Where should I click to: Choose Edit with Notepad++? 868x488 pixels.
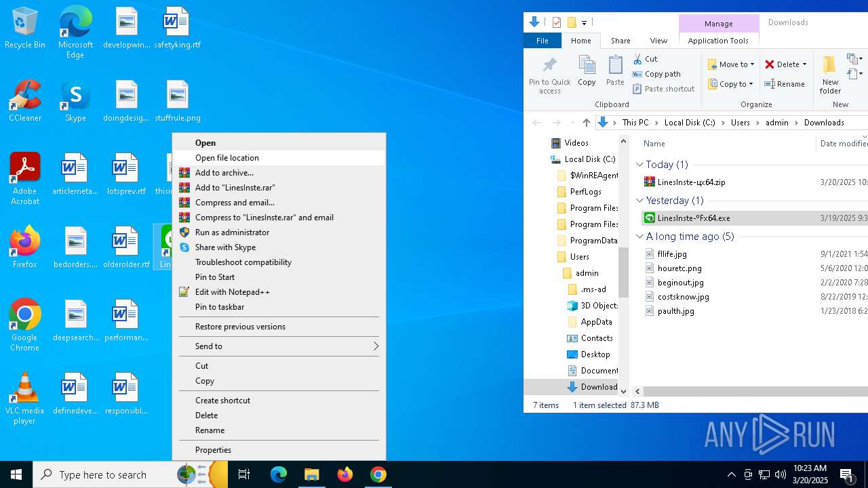279,292
